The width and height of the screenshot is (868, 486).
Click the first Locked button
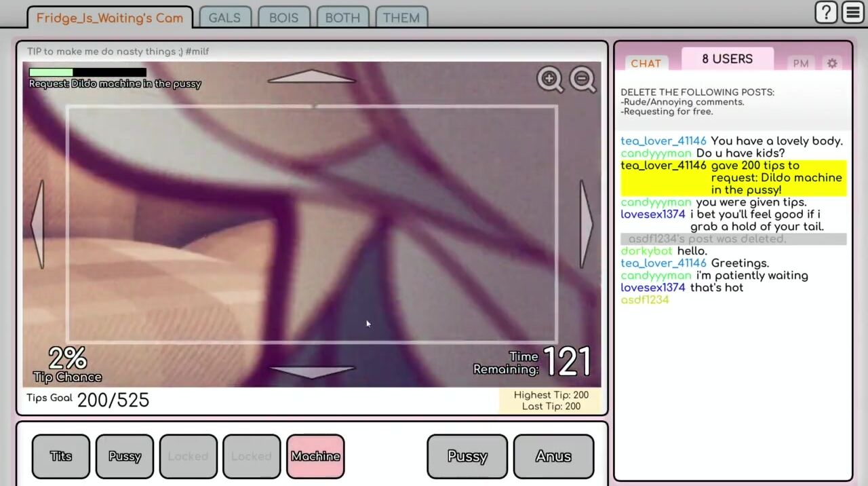188,456
